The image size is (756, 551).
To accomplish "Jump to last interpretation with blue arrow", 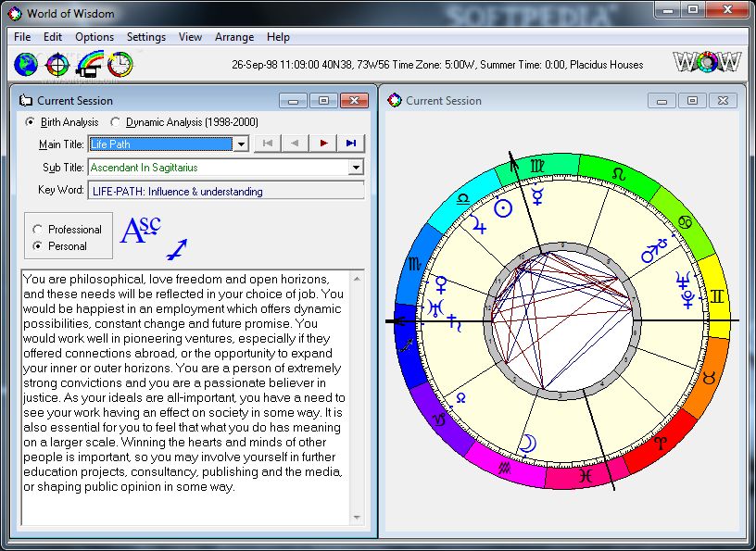I will point(351,144).
